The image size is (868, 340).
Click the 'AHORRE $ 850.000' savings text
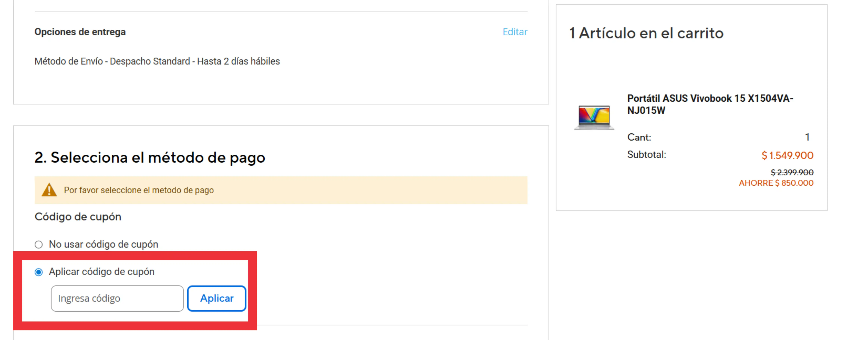click(x=776, y=183)
